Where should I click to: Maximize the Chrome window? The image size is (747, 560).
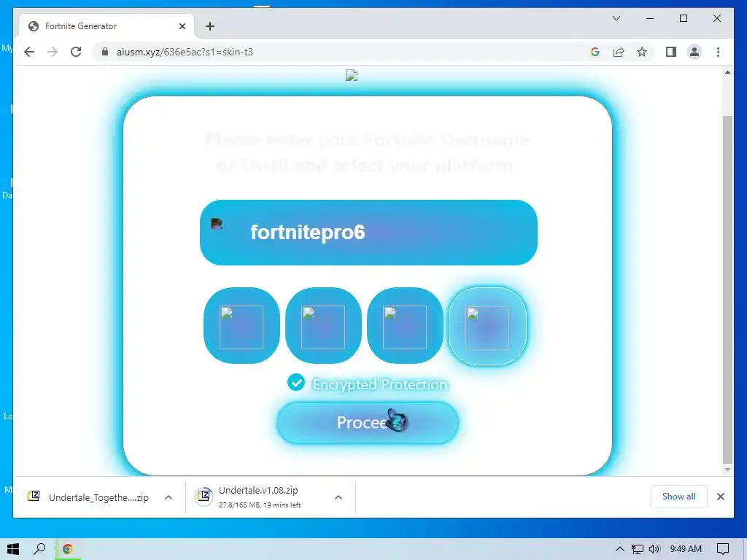(x=683, y=18)
